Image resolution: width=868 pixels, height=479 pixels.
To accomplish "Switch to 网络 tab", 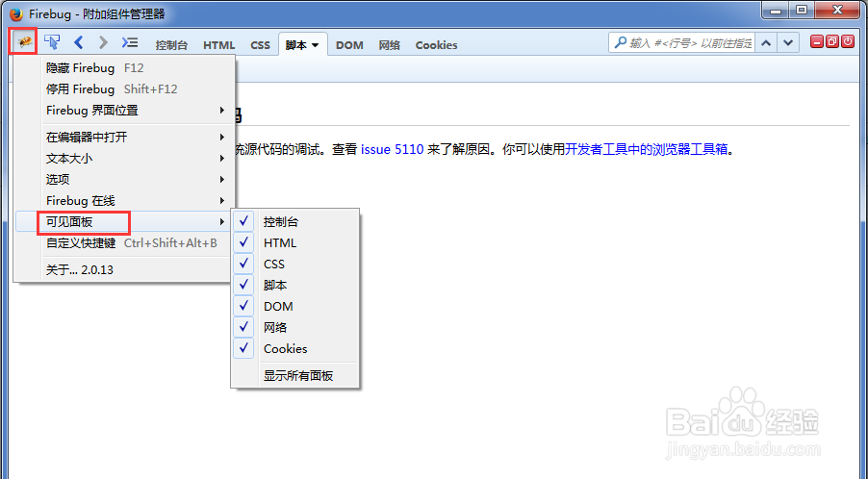I will click(x=389, y=45).
